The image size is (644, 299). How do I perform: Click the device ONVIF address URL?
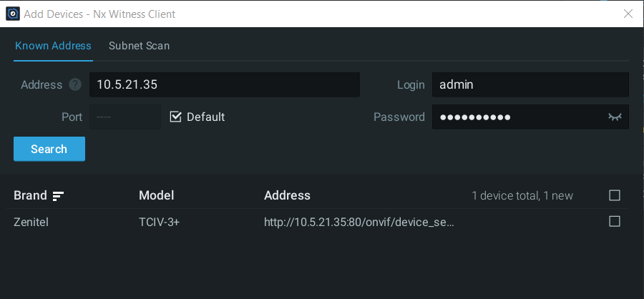(x=359, y=222)
